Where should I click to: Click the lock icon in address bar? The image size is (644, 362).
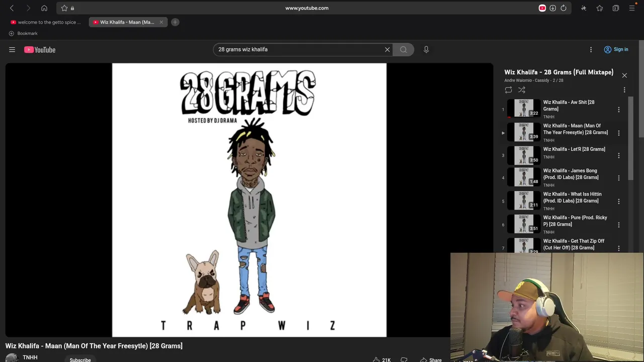point(72,8)
